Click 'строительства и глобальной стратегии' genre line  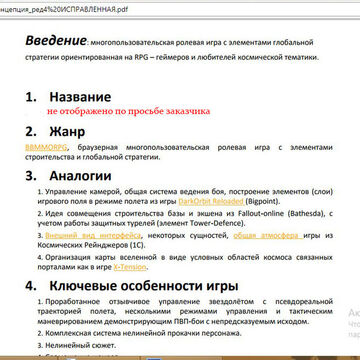point(93,157)
